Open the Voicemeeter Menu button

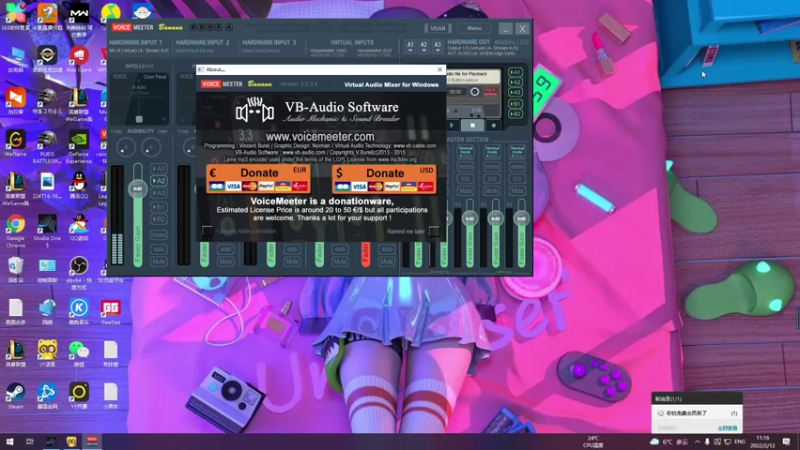coord(474,29)
